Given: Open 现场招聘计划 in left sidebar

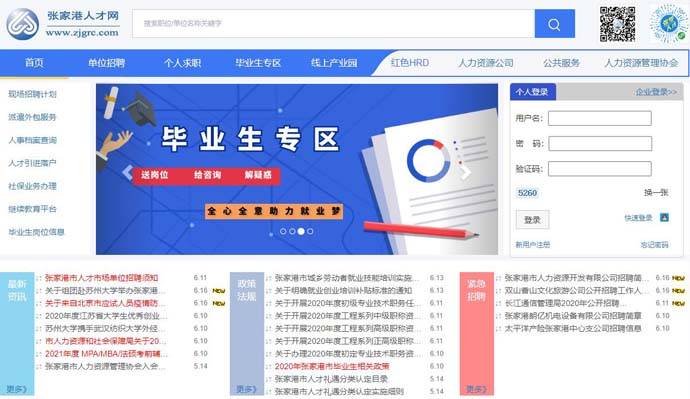Looking at the screenshot, I should click(x=33, y=94).
